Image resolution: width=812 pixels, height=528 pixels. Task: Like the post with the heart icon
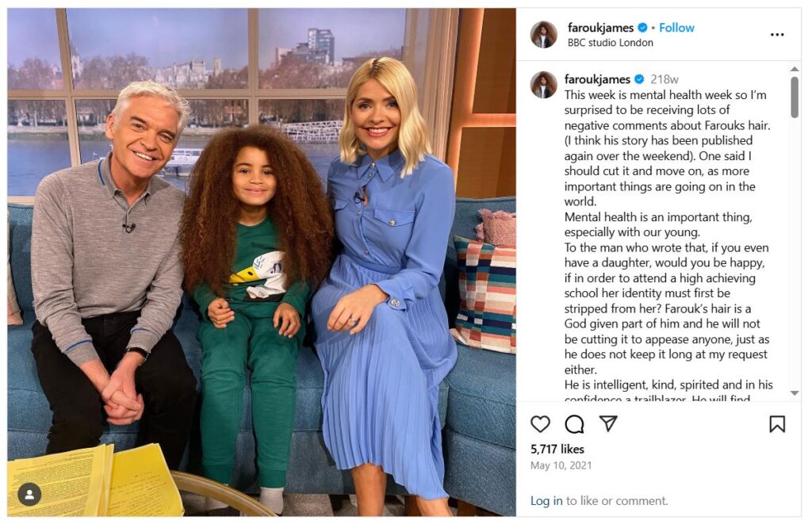click(x=540, y=424)
